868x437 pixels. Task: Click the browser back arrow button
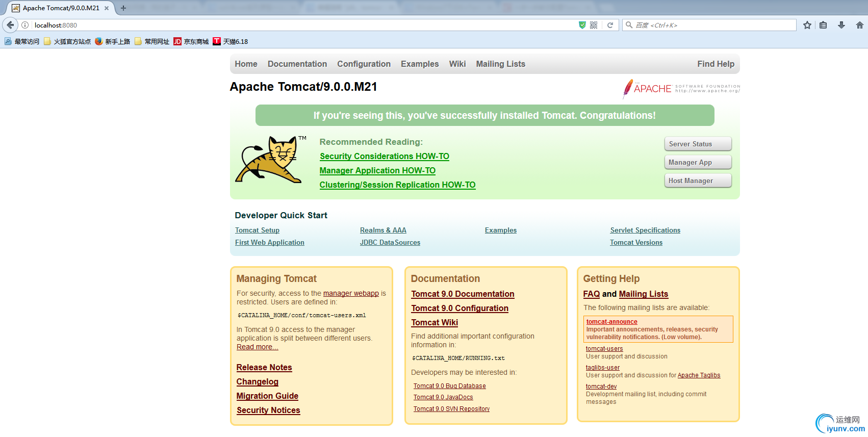[x=10, y=25]
